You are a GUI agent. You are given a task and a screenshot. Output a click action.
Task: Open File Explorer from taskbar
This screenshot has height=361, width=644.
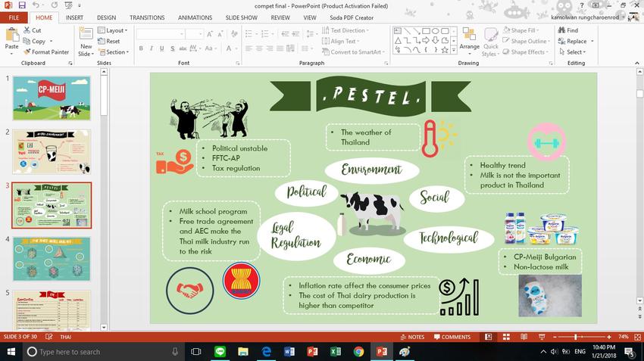243,352
